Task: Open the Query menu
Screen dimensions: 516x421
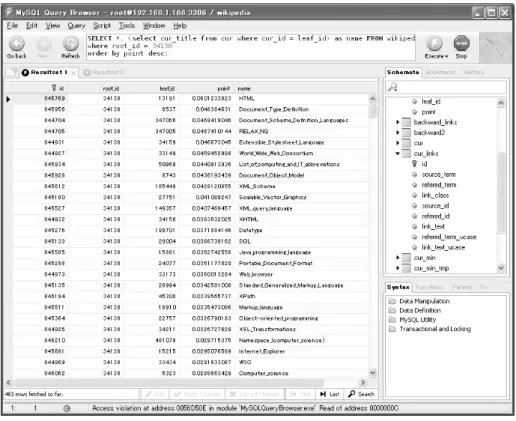Action: 76,26
